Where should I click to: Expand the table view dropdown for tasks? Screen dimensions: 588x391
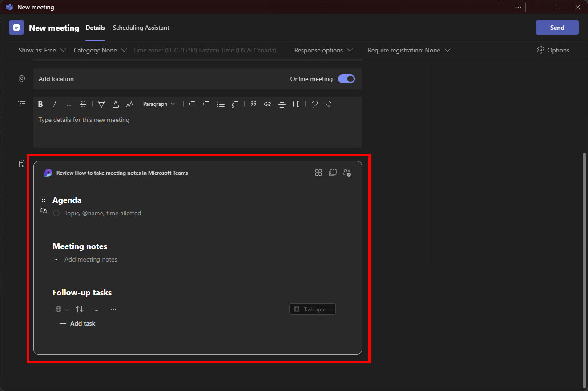tap(62, 309)
